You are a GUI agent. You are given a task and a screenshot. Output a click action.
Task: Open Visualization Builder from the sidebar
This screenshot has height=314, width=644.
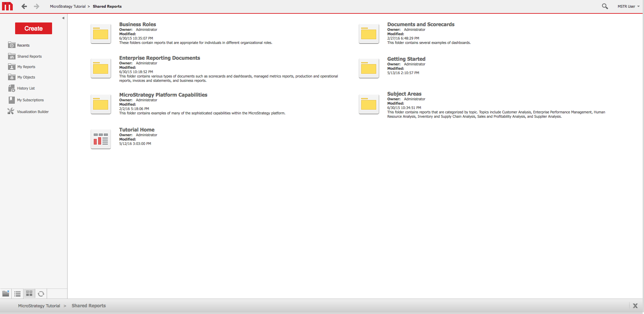(33, 112)
